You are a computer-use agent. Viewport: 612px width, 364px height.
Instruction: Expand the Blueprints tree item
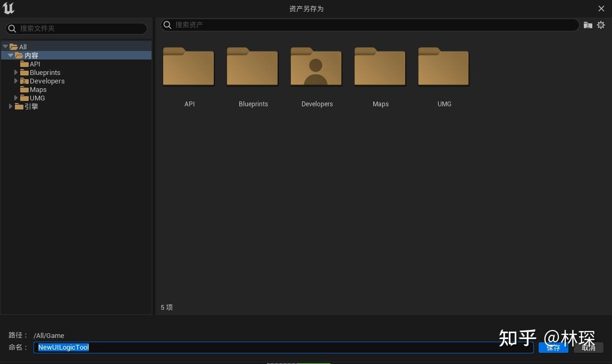(16, 72)
